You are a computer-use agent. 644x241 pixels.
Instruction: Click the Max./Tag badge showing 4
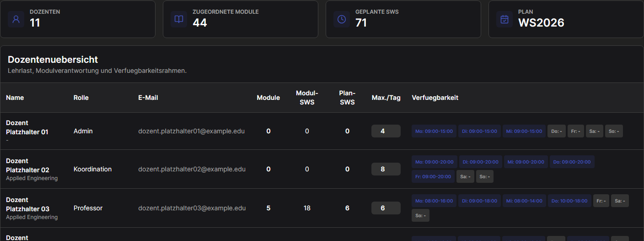tap(386, 131)
